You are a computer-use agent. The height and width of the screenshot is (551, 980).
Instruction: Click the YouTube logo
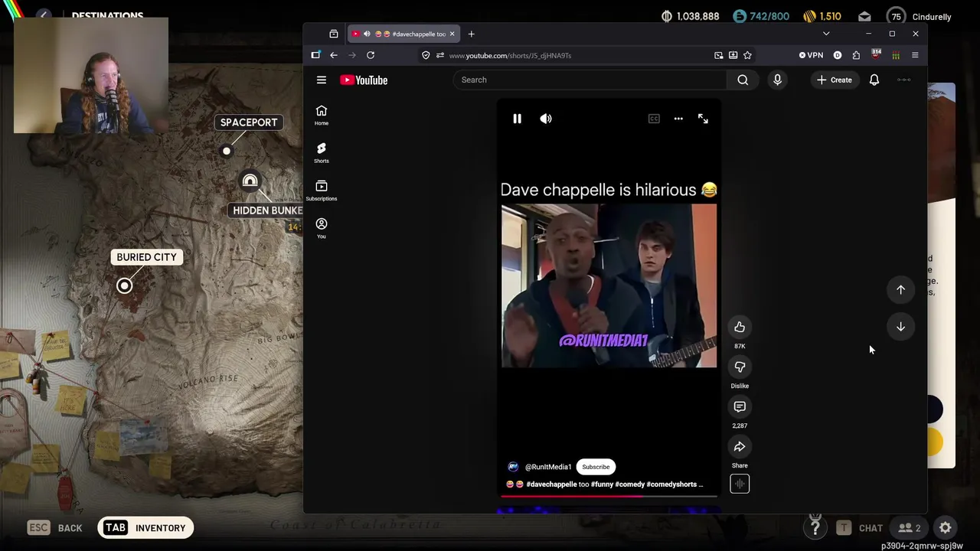coord(364,80)
